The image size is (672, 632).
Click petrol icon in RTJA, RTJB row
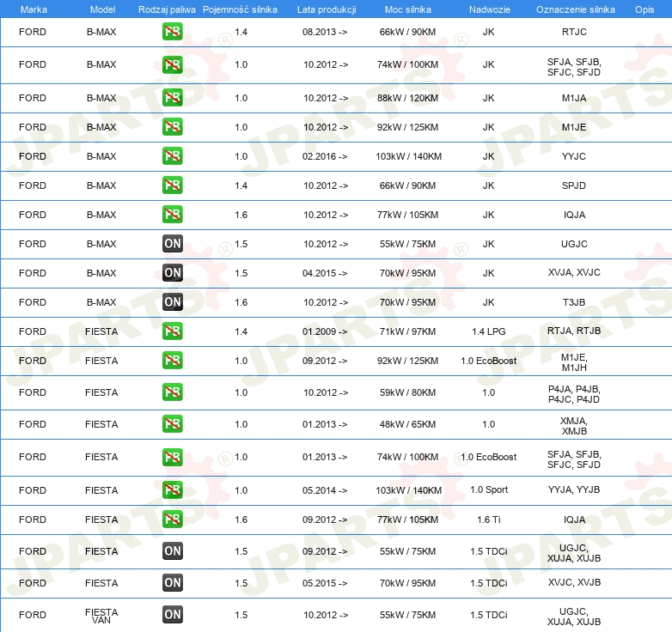[172, 331]
